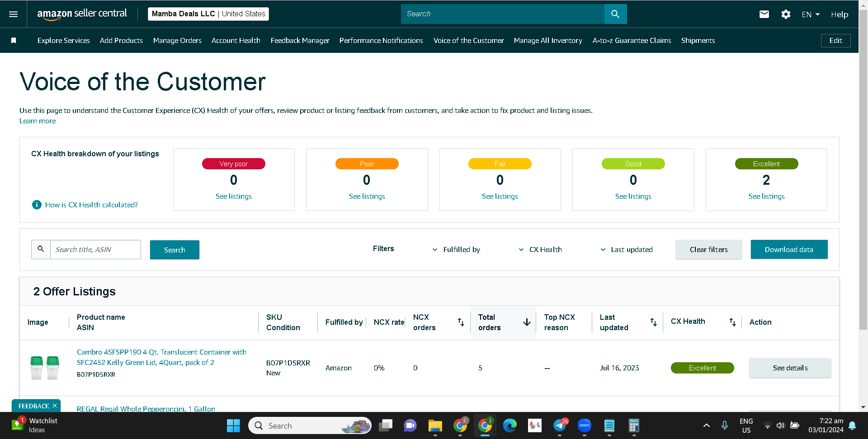See listings under the Fair rating

pos(500,196)
